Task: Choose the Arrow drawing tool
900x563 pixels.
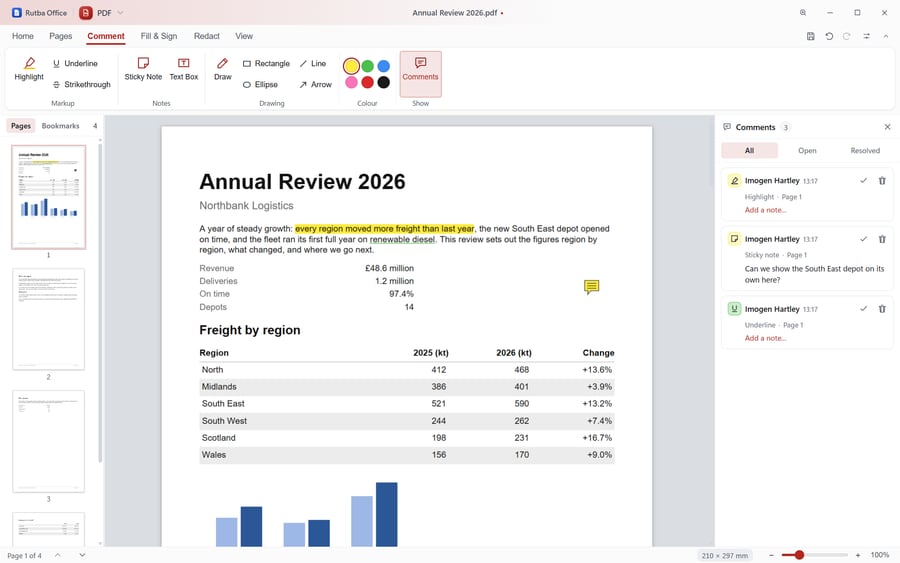Action: click(x=316, y=84)
